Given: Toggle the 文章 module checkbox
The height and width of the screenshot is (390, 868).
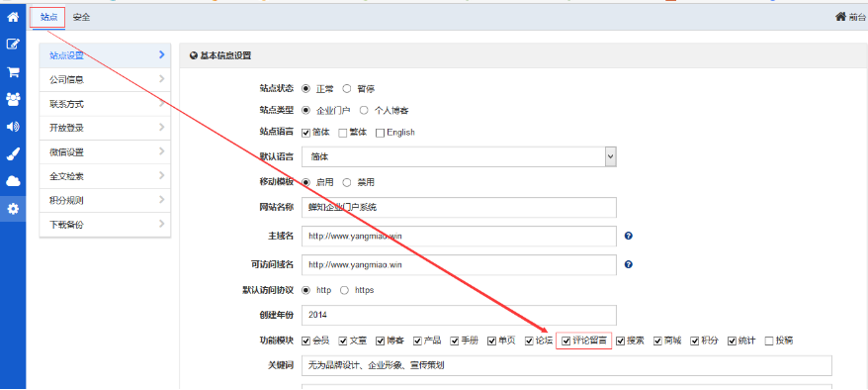Looking at the screenshot, I should point(343,341).
